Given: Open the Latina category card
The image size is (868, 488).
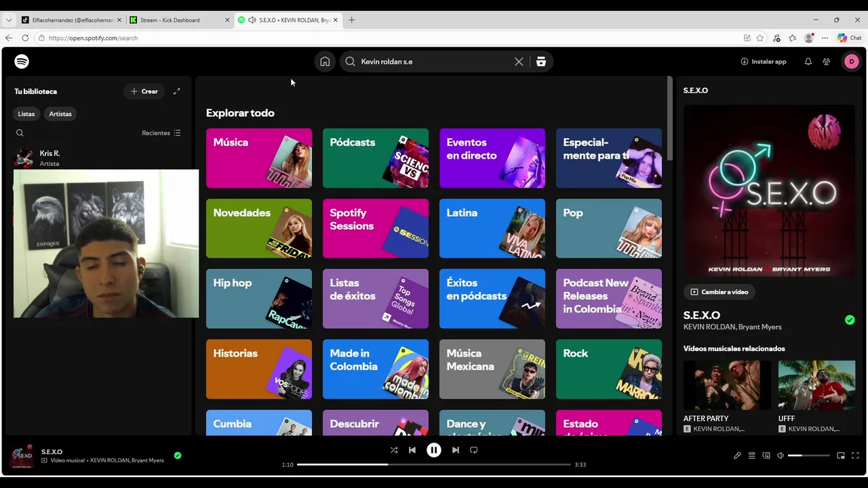Looking at the screenshot, I should pos(492,228).
